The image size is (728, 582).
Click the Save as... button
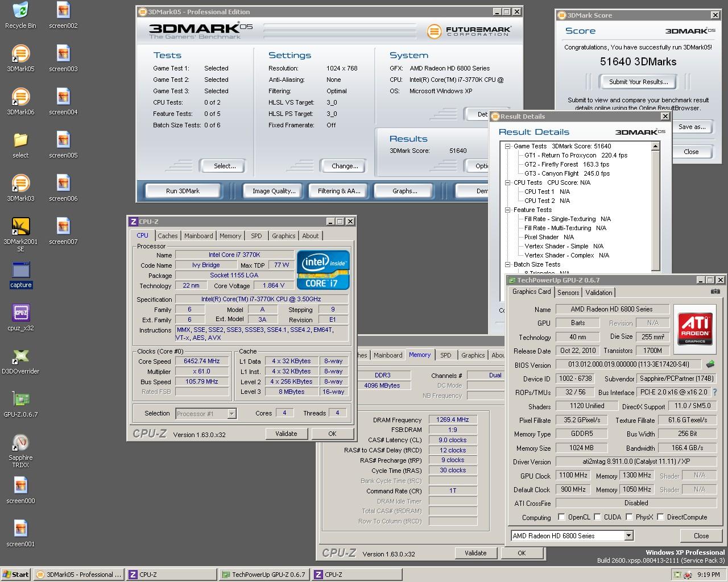(x=692, y=127)
